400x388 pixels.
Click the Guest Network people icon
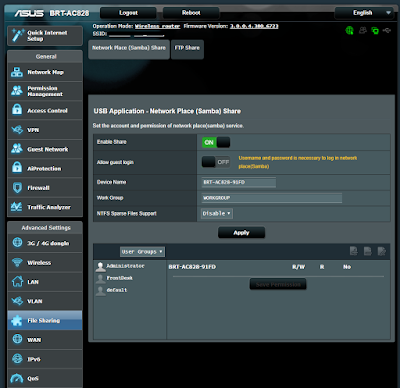(17, 149)
